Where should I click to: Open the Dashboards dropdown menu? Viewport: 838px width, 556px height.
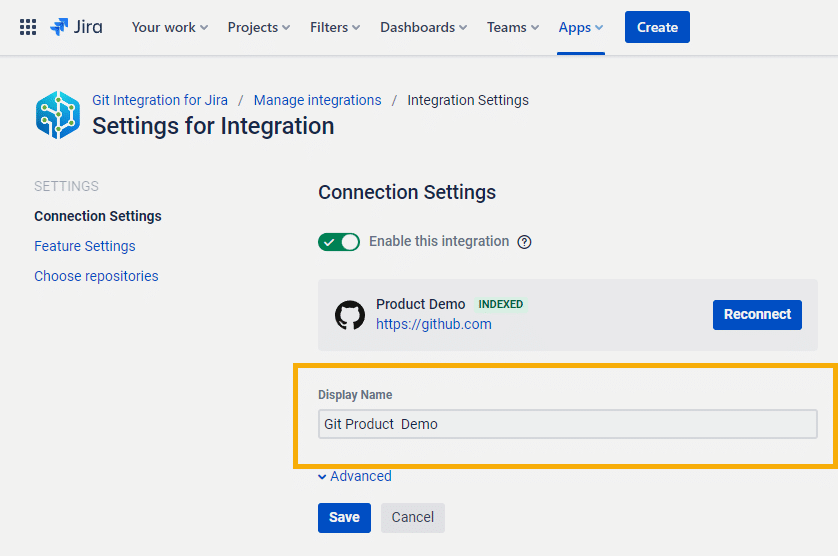(x=424, y=27)
